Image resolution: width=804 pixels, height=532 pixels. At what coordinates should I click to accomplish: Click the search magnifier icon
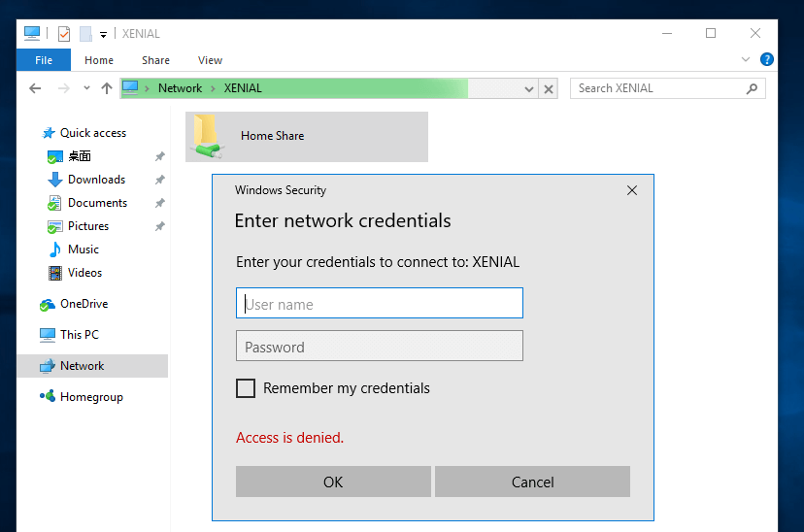point(752,88)
